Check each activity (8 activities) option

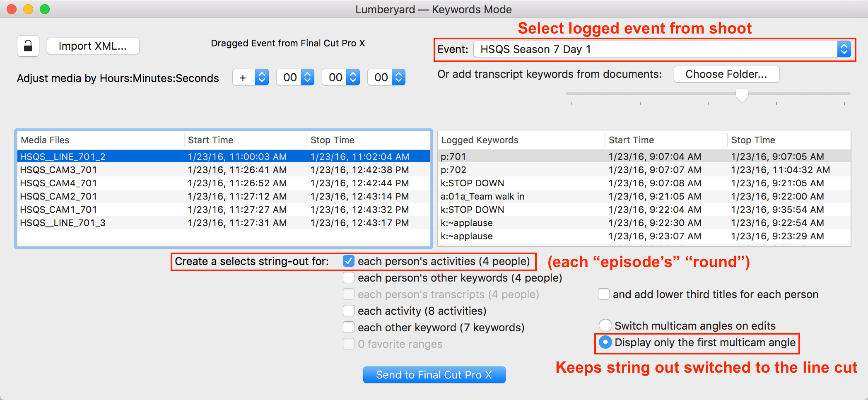tap(349, 311)
